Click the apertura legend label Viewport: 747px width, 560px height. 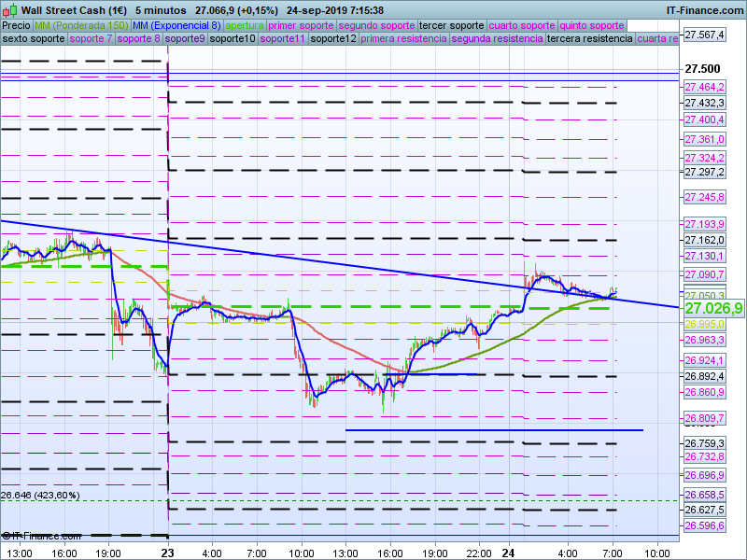point(245,25)
